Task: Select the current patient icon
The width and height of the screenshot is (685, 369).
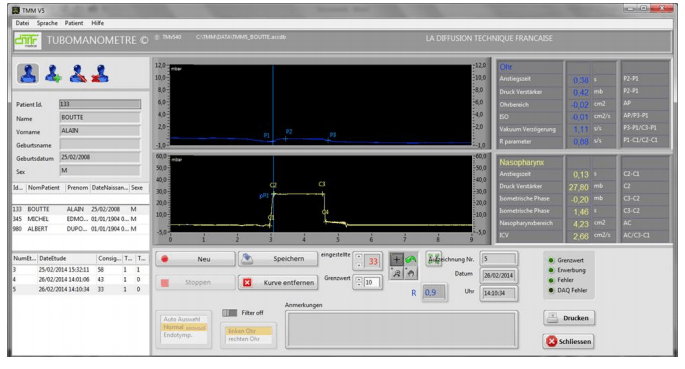Action: [x=28, y=73]
